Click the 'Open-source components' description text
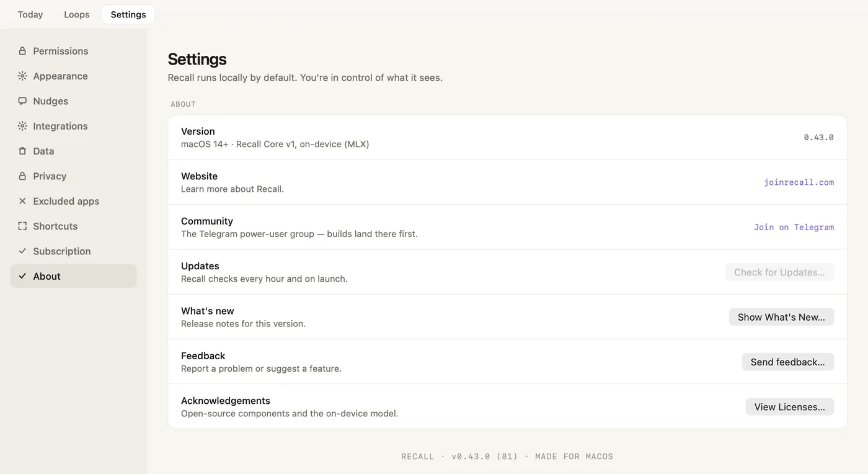 [290, 413]
